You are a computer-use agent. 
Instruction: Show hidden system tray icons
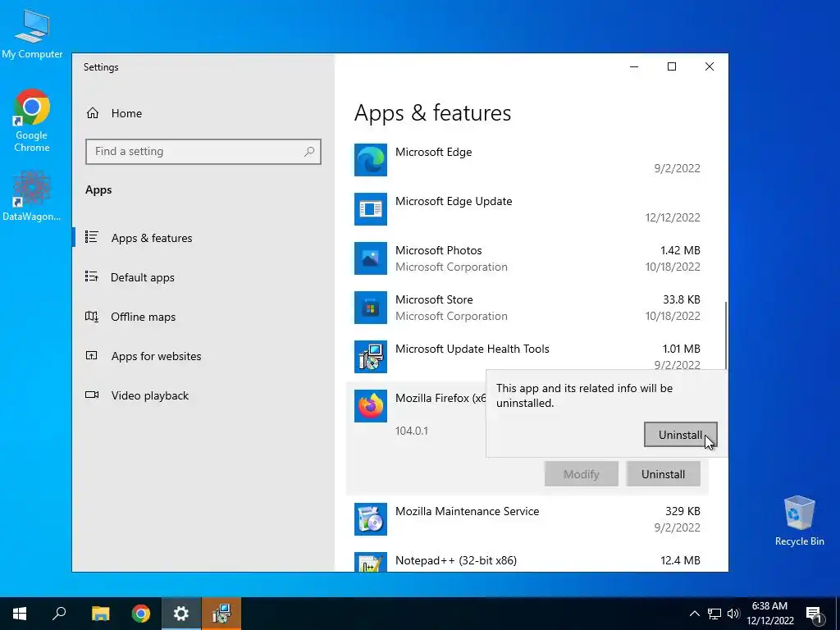coord(694,614)
